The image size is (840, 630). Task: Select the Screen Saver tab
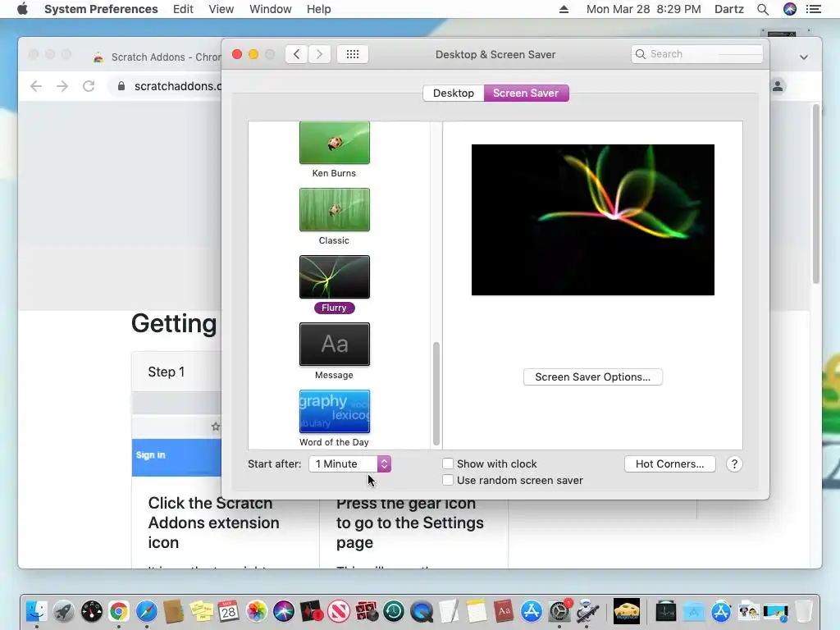(x=526, y=94)
